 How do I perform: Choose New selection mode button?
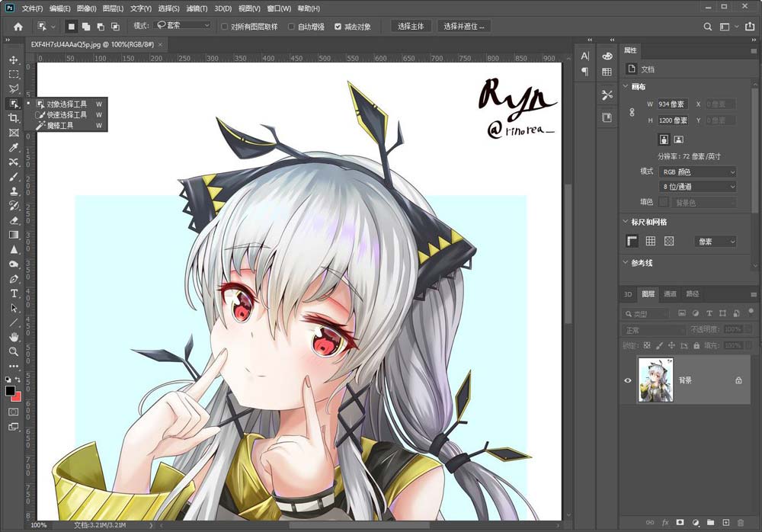(72, 27)
